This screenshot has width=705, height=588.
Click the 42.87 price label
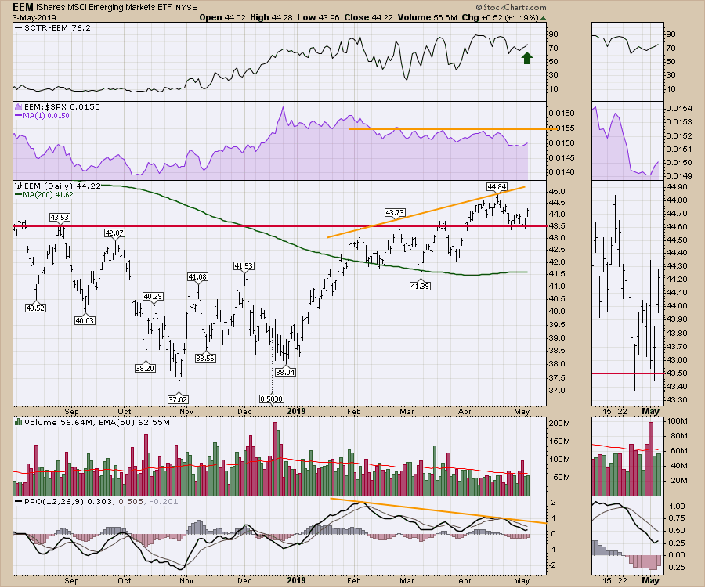114,233
